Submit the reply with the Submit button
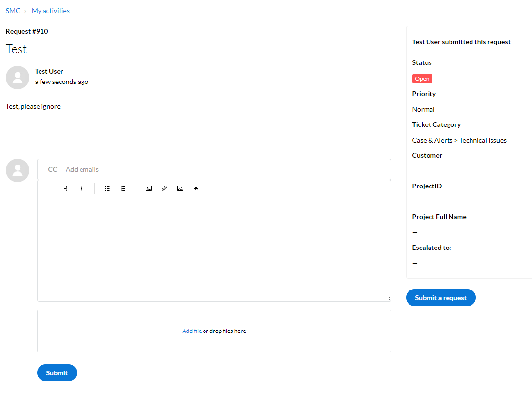Image resolution: width=532 pixels, height=393 pixels. point(57,372)
